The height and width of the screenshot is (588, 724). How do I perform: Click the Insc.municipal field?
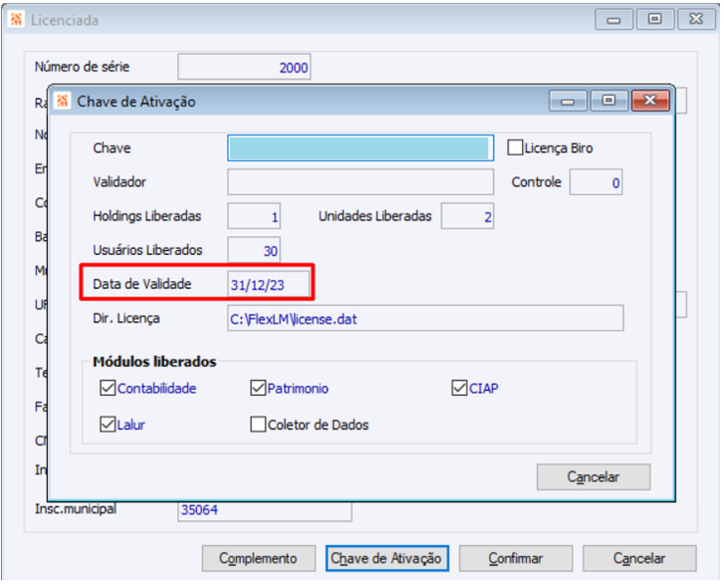[265, 510]
